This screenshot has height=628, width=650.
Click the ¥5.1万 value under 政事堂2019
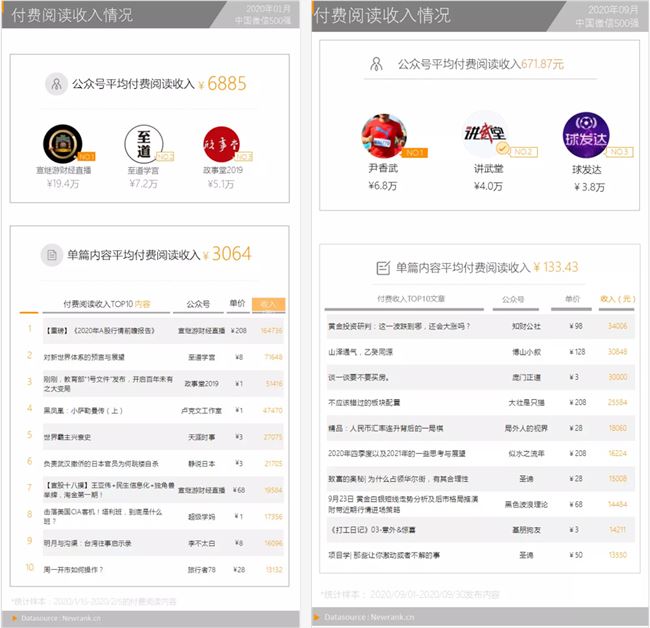pyautogui.click(x=221, y=184)
